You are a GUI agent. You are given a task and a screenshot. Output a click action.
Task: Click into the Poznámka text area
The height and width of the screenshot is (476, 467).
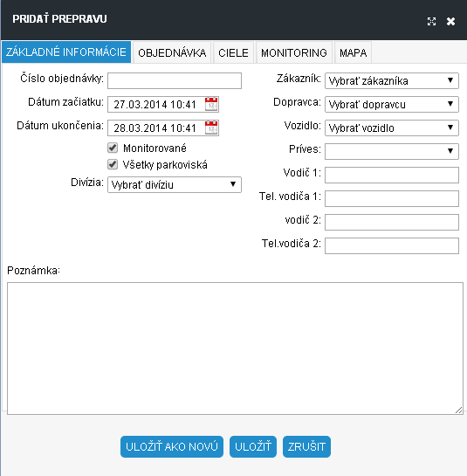click(235, 348)
